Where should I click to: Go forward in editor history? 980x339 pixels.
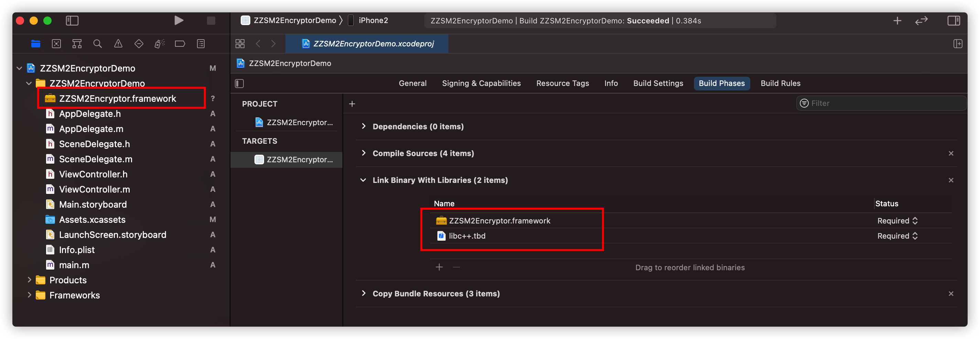point(273,44)
